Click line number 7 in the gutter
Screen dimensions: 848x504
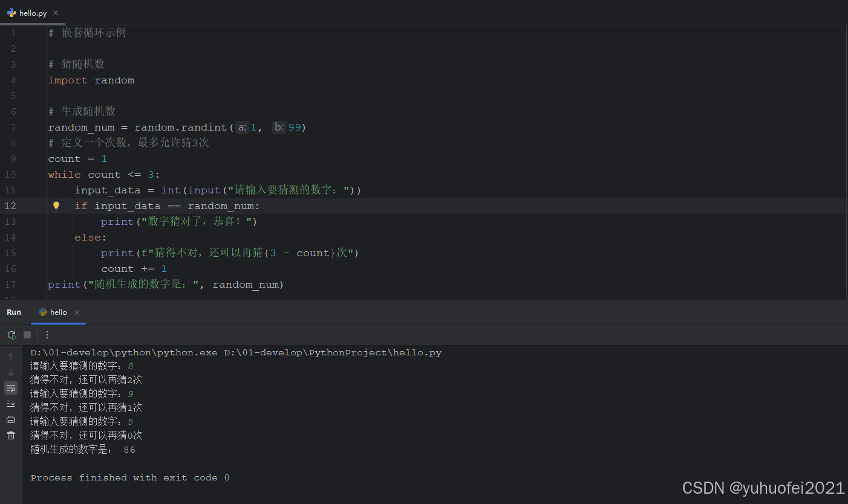(13, 128)
